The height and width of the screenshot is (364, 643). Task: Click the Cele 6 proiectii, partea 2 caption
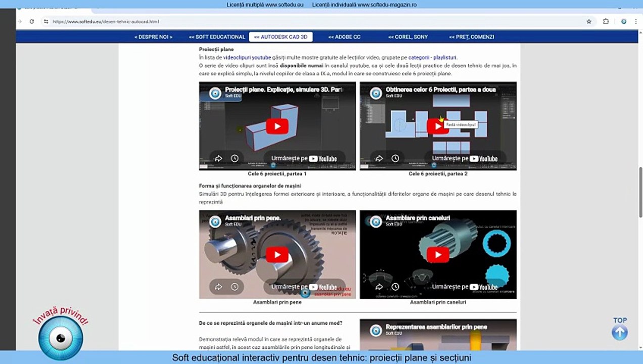tap(438, 174)
